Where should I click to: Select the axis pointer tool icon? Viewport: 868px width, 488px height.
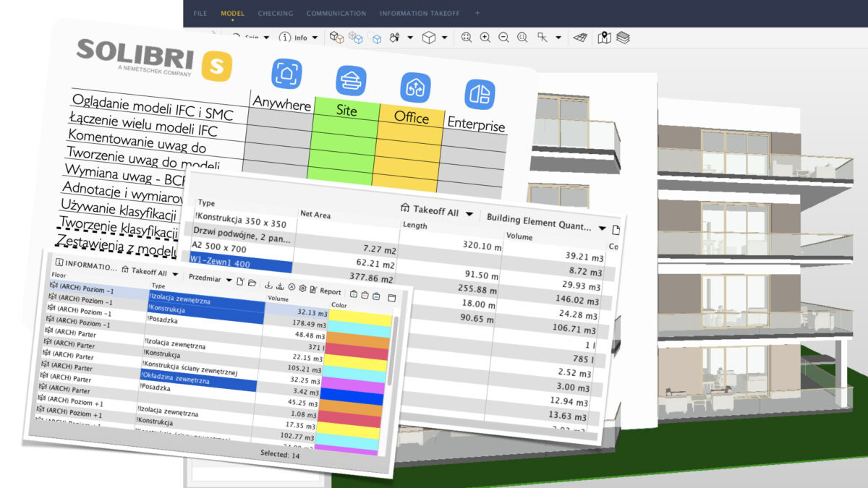coord(542,38)
